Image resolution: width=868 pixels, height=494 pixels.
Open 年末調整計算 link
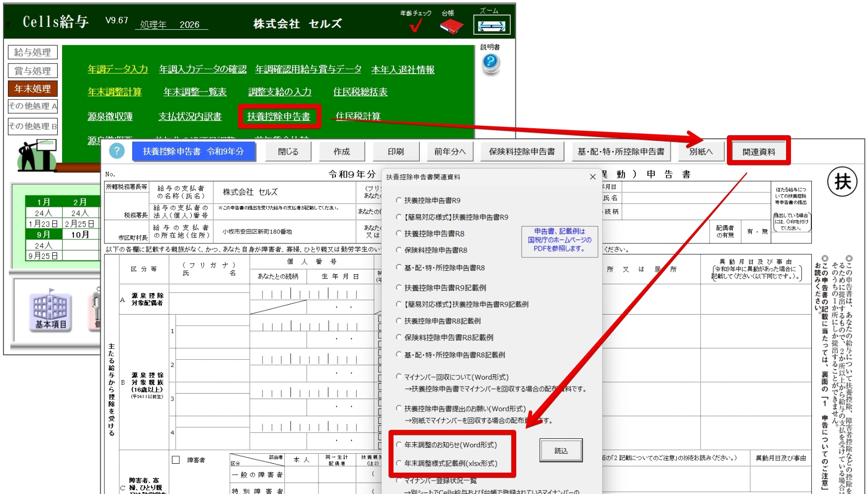pos(115,92)
